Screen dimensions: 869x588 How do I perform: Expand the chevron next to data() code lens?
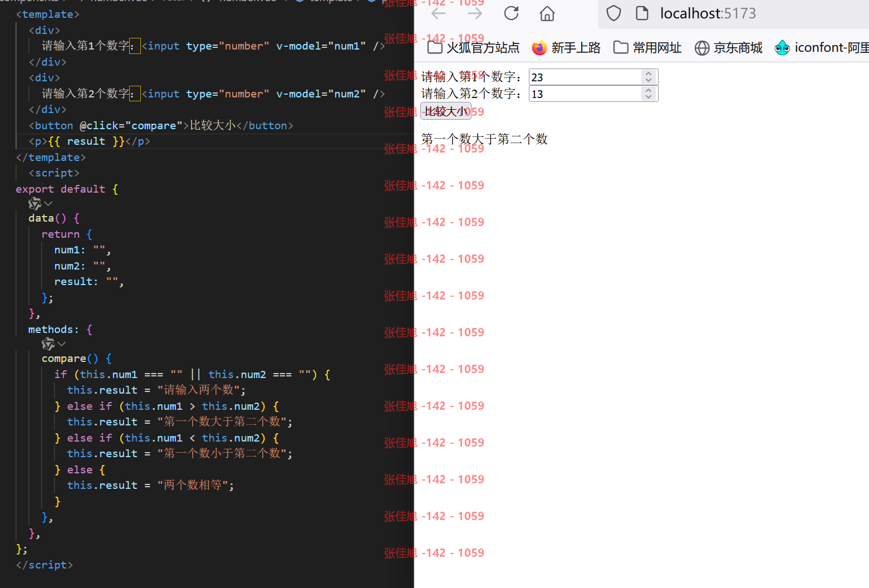[x=48, y=204]
